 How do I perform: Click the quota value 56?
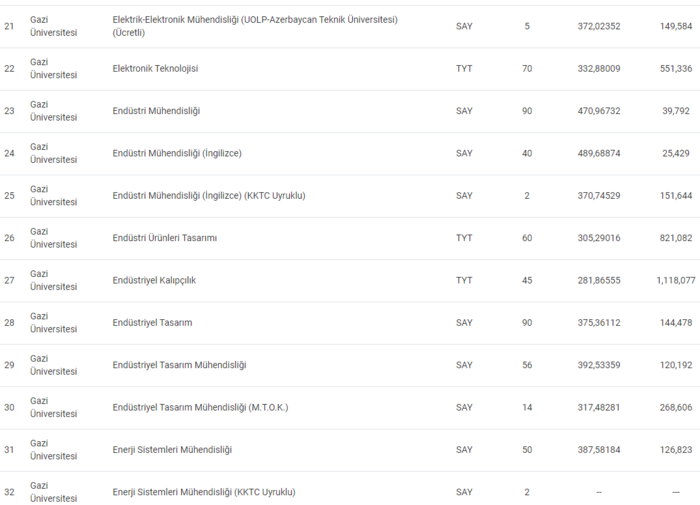tap(527, 365)
